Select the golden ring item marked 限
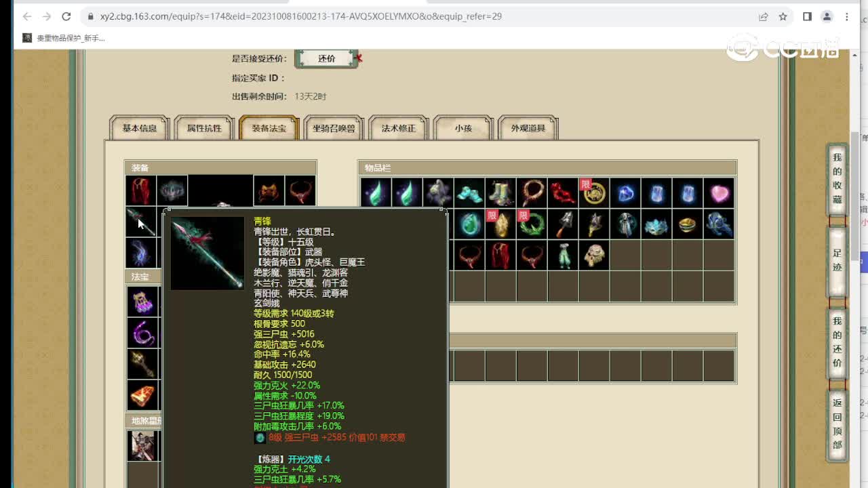Image resolution: width=868 pixels, height=488 pixels. pyautogui.click(x=593, y=192)
